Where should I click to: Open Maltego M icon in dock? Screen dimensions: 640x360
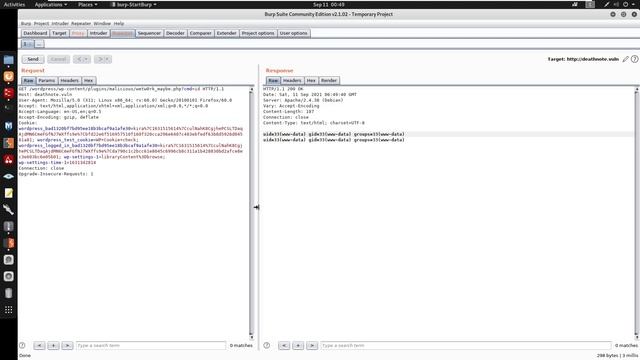[9, 126]
